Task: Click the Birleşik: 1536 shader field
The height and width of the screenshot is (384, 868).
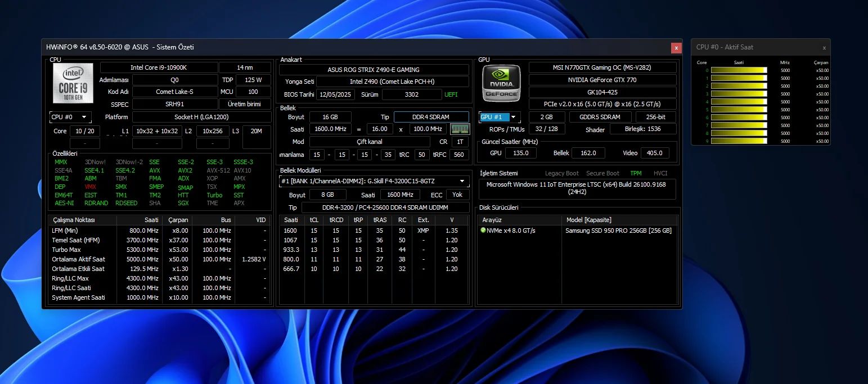Action: 643,129
